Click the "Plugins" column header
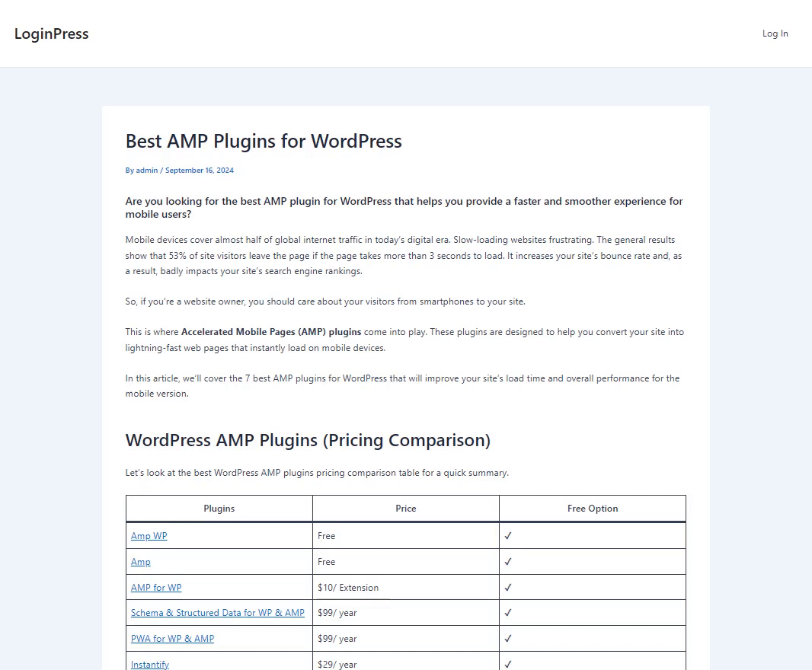This screenshot has height=670, width=812. pyautogui.click(x=219, y=509)
